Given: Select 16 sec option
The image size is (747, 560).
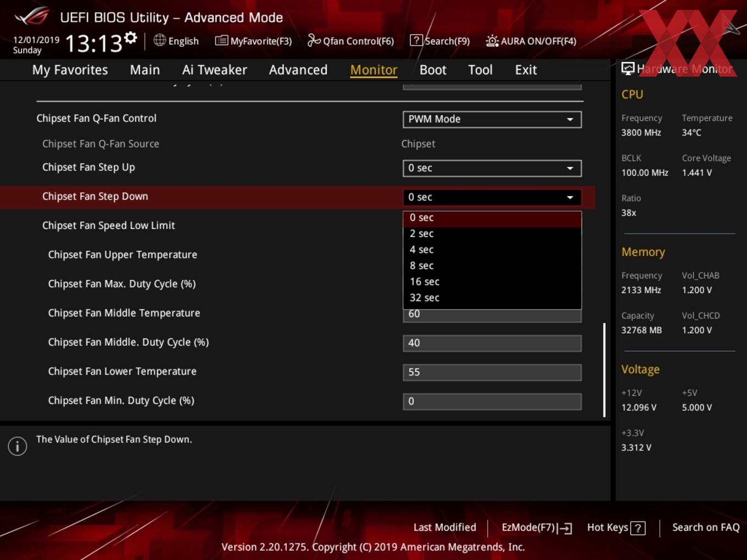Looking at the screenshot, I should point(492,282).
